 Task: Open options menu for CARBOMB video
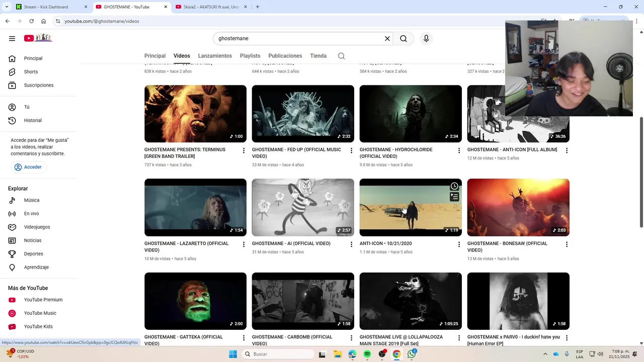click(352, 338)
